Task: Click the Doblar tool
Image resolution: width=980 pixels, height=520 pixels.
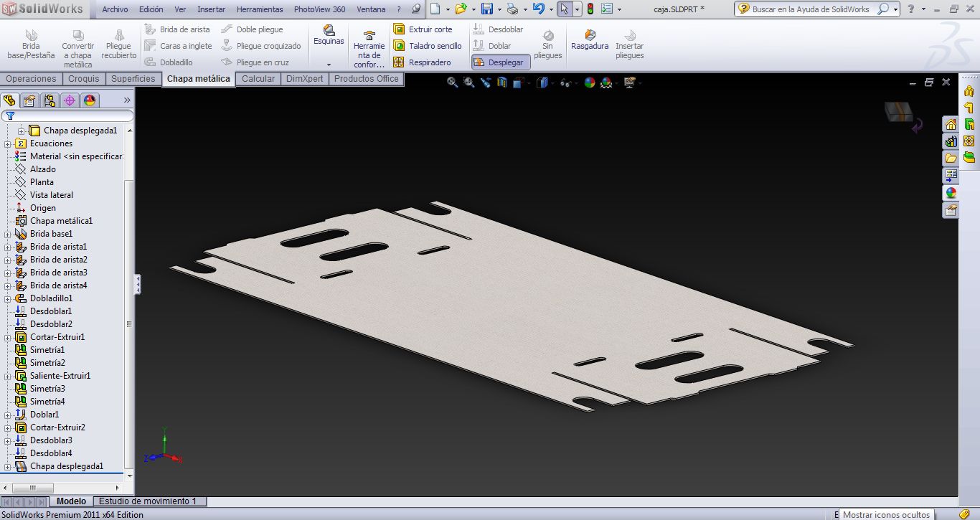Action: tap(492, 46)
